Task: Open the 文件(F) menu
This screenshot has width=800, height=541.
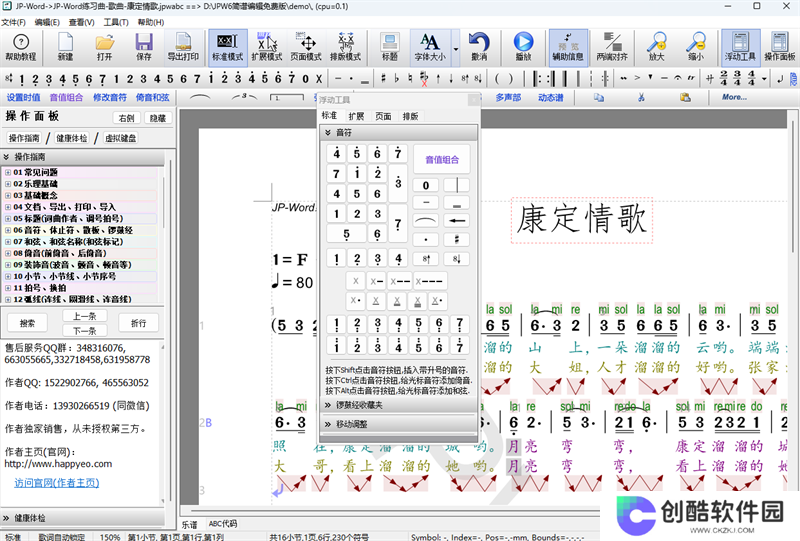Action: (13, 22)
